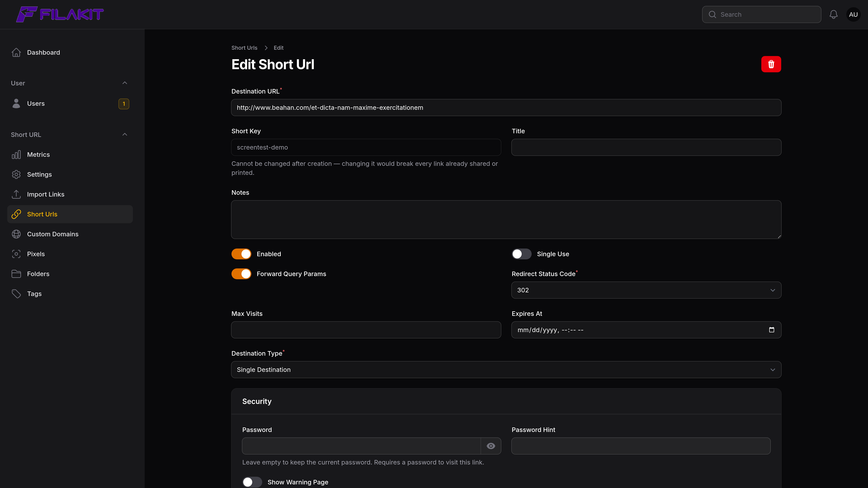
Task: Delete this short URL with trash button
Action: tap(771, 64)
